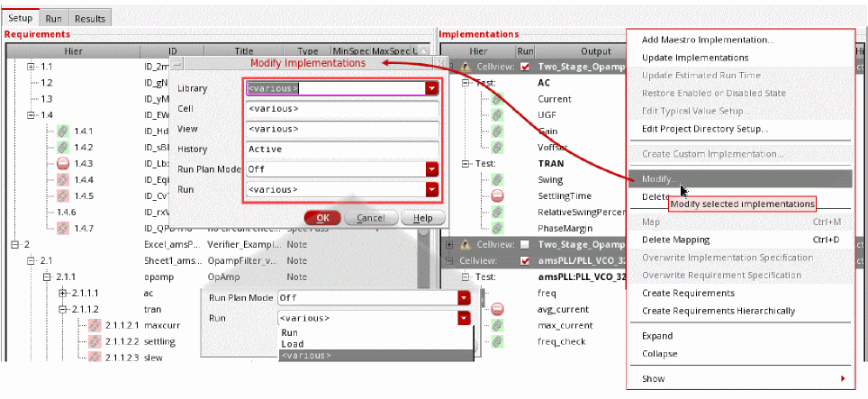Viewport: 868px width, 399px height.
Task: Enable the unchecked Run checkbox for second Two_Stage_Opamp
Action: click(x=525, y=244)
